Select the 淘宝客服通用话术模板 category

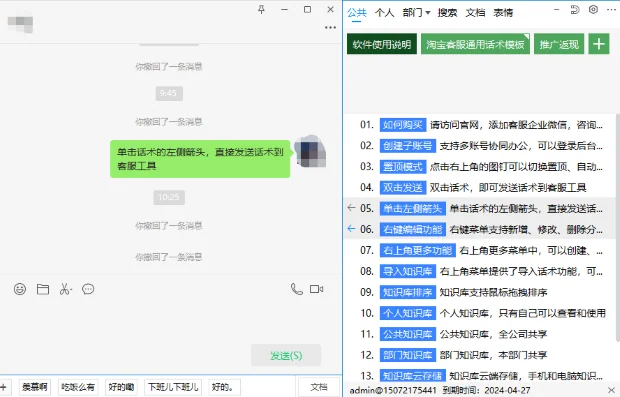tap(475, 44)
